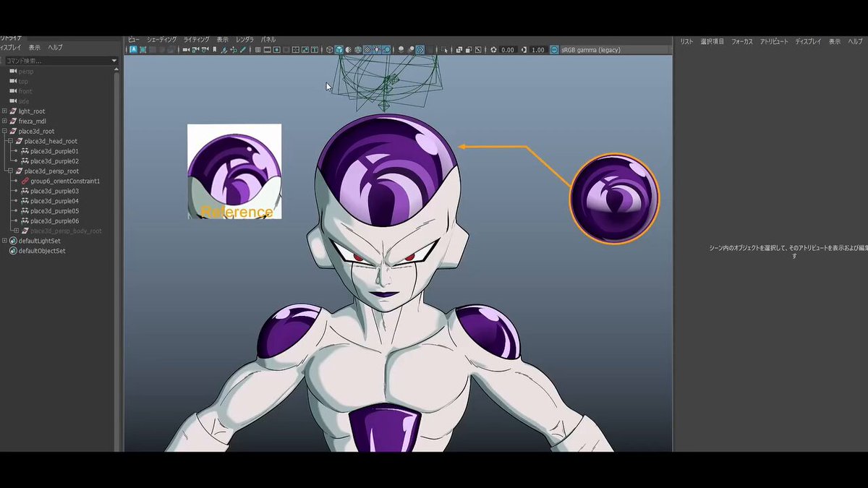The image size is (868, 488).
Task: Toggle viewport Shadows icon
Action: tap(386, 50)
